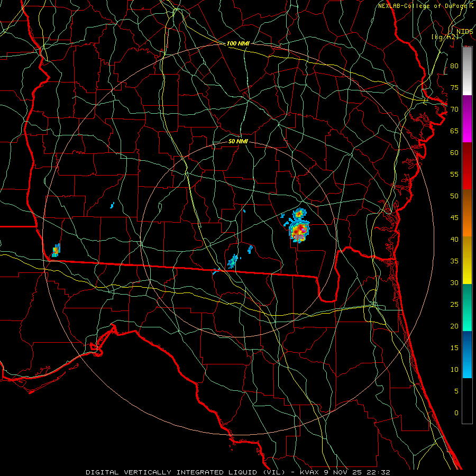This screenshot has height=476, width=476.
Task: Click the color scale value 55
Action: 454,175
